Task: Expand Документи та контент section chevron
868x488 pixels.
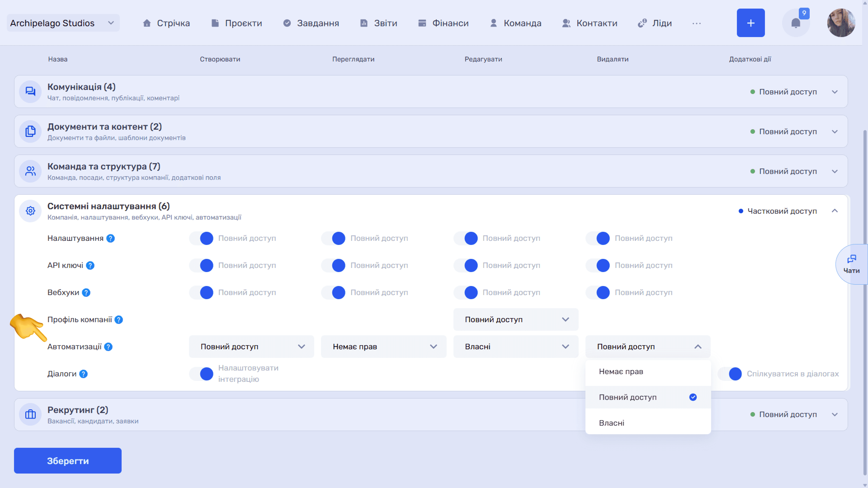Action: pos(835,132)
